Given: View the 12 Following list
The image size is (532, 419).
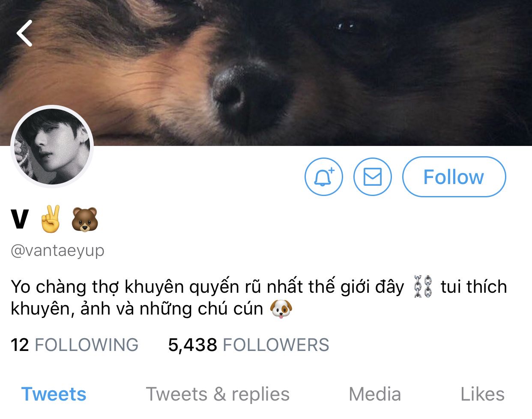Looking at the screenshot, I should click(x=75, y=345).
